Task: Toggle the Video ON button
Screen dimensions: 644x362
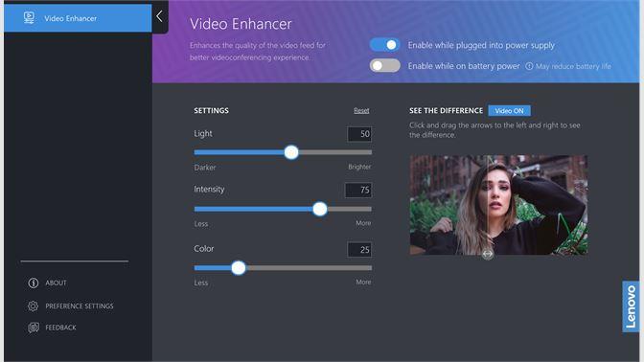Action: pos(509,111)
